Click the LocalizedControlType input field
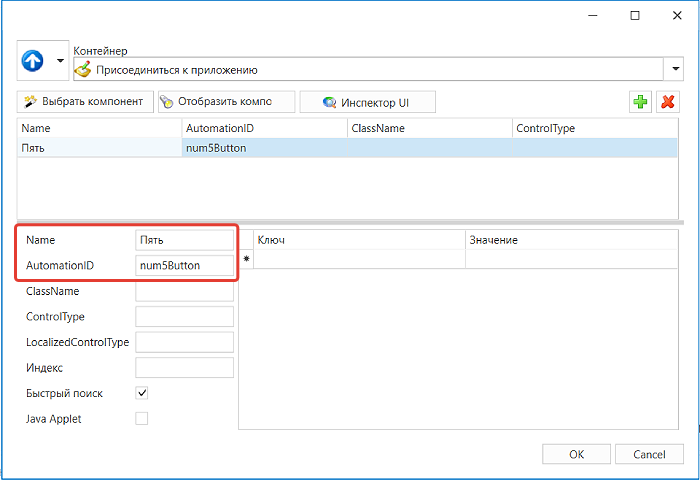Viewport: 700px width, 481px height. click(x=184, y=342)
